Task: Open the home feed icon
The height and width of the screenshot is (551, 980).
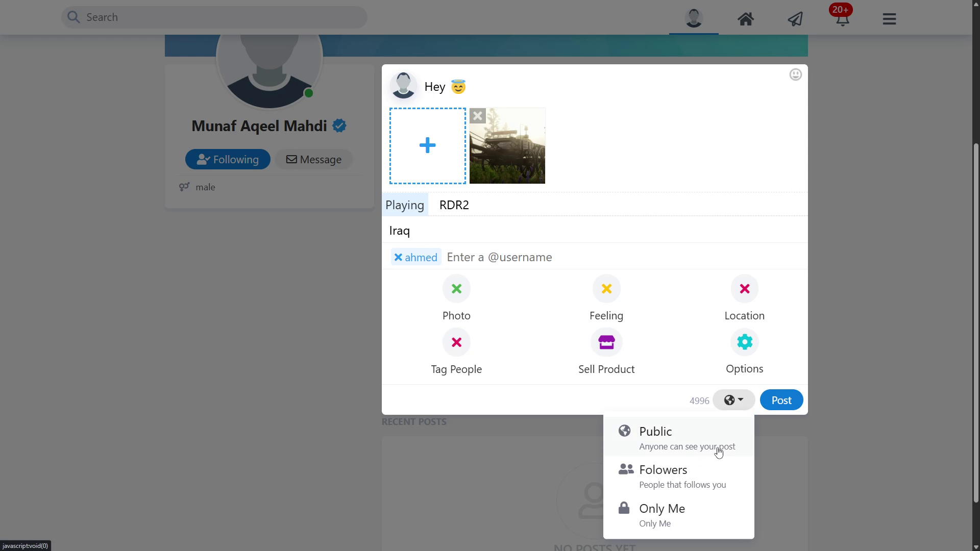Action: point(745,19)
